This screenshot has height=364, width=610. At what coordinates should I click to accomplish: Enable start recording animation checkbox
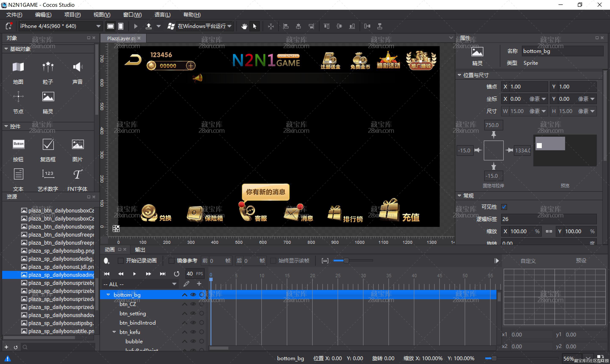click(121, 261)
